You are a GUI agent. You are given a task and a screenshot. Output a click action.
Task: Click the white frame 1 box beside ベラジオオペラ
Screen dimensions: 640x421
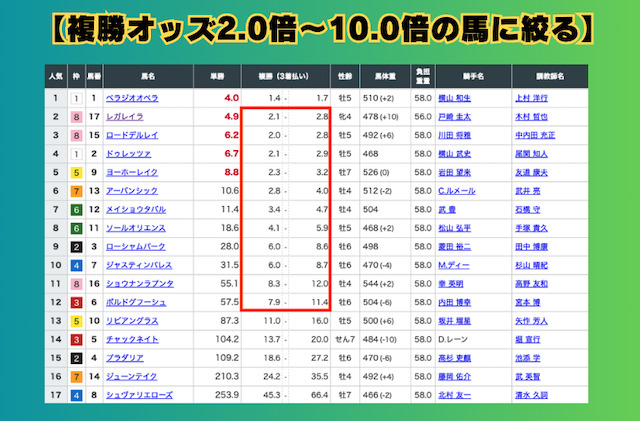(x=74, y=98)
